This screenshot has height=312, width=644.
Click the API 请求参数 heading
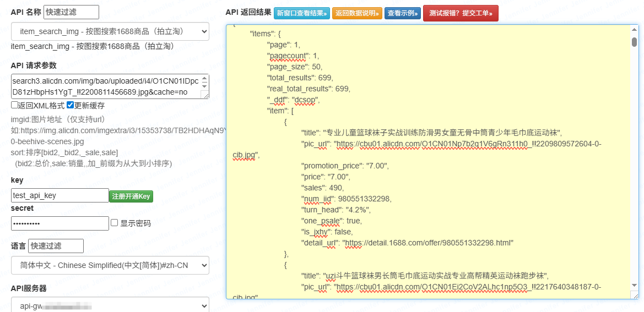pyautogui.click(x=34, y=65)
